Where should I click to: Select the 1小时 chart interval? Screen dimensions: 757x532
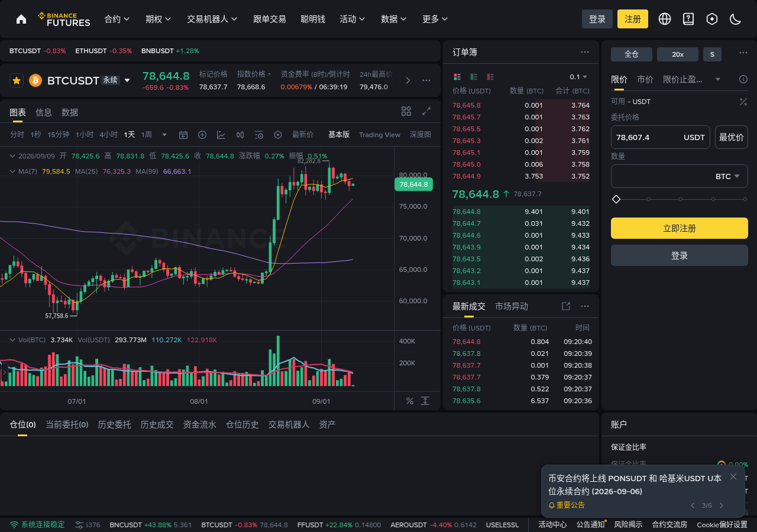click(85, 135)
